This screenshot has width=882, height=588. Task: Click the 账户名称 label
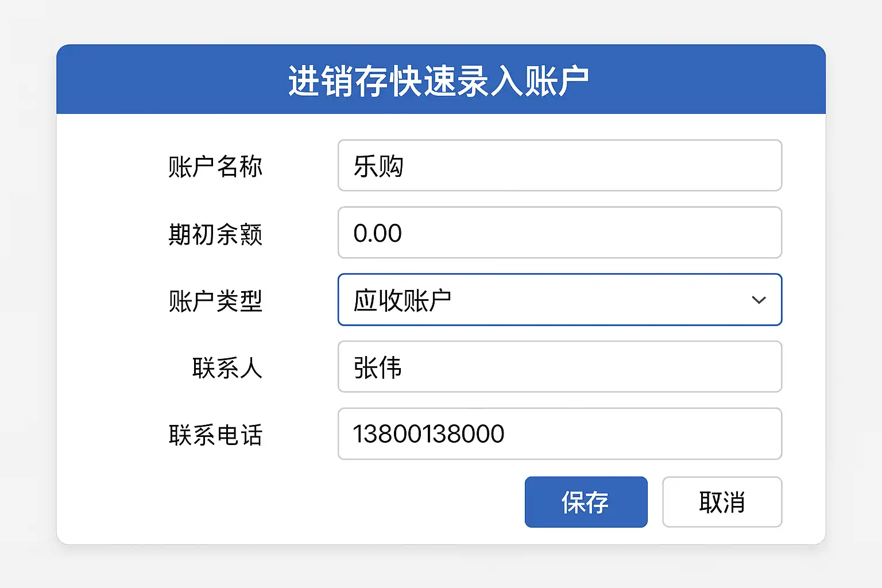point(215,167)
